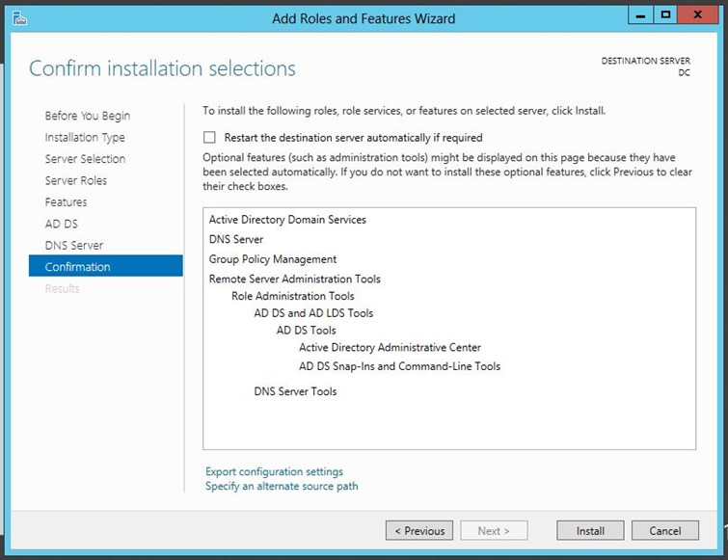Viewport: 728px width, 560px height.
Task: Select Active Directory Domain Services list entry
Action: [287, 220]
